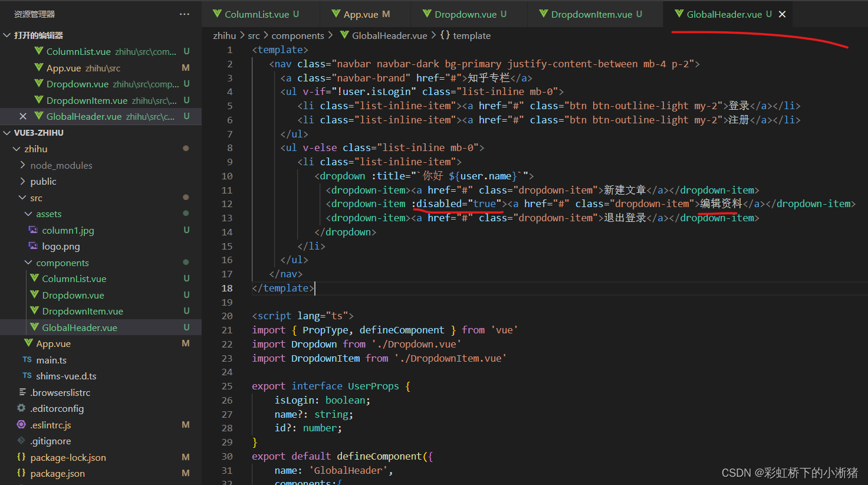The width and height of the screenshot is (868, 485).
Task: Click the JSON braces icon beside package.json
Action: click(21, 473)
